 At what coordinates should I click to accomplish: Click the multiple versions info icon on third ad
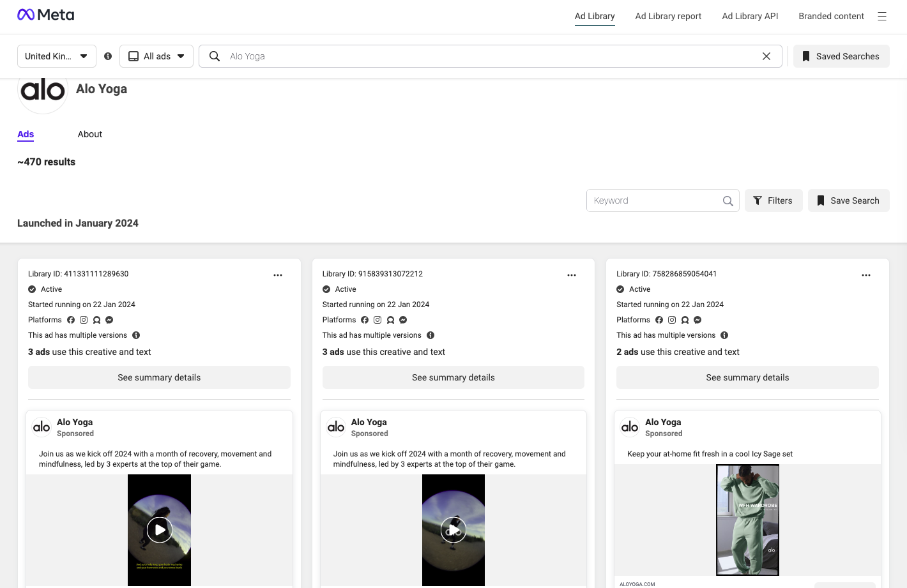tap(724, 335)
